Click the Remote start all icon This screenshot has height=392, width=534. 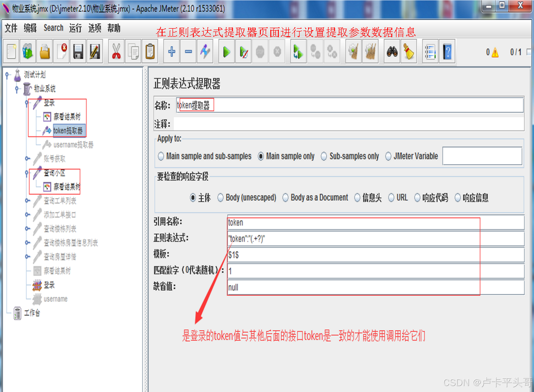pos(298,51)
